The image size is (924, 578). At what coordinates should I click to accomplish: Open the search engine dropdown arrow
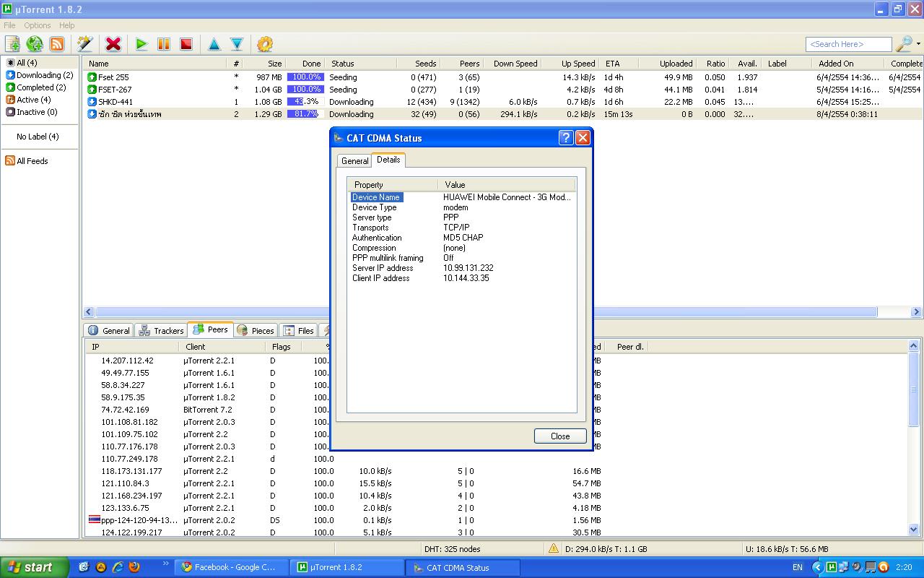pos(918,44)
